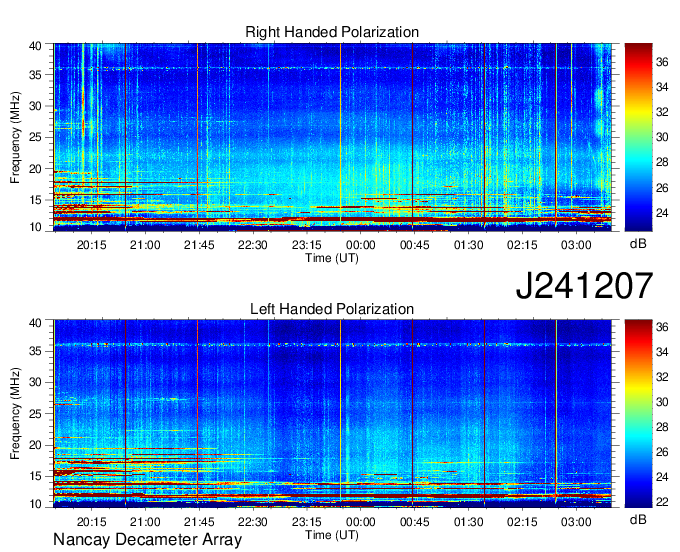This screenshot has height=552, width=680.
Task: Click the Right Handed plot's dB color bar
Action: 638,137
